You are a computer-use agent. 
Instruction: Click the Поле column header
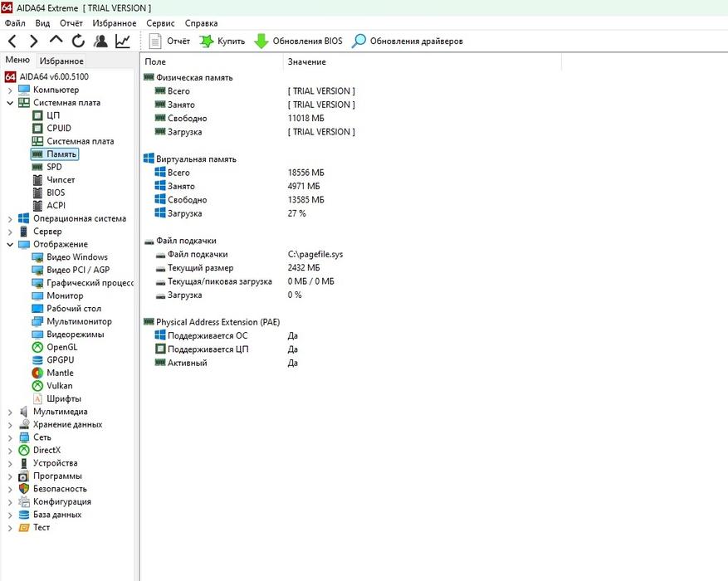211,61
